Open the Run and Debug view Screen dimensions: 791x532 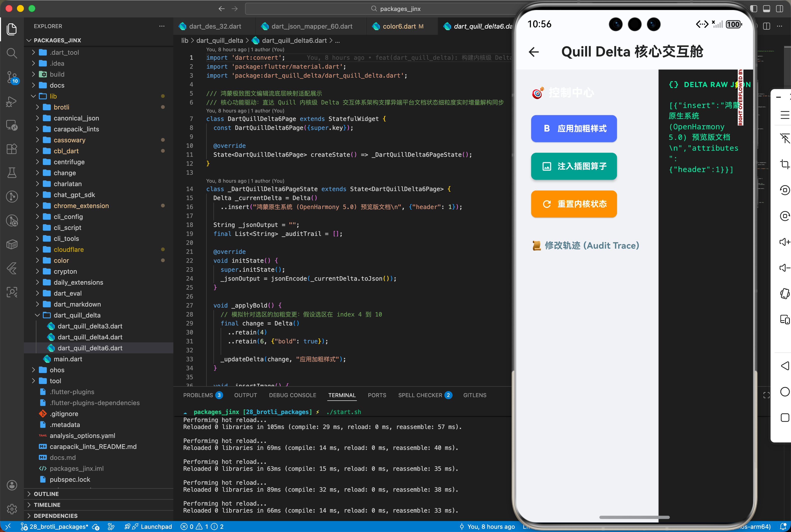pos(12,101)
